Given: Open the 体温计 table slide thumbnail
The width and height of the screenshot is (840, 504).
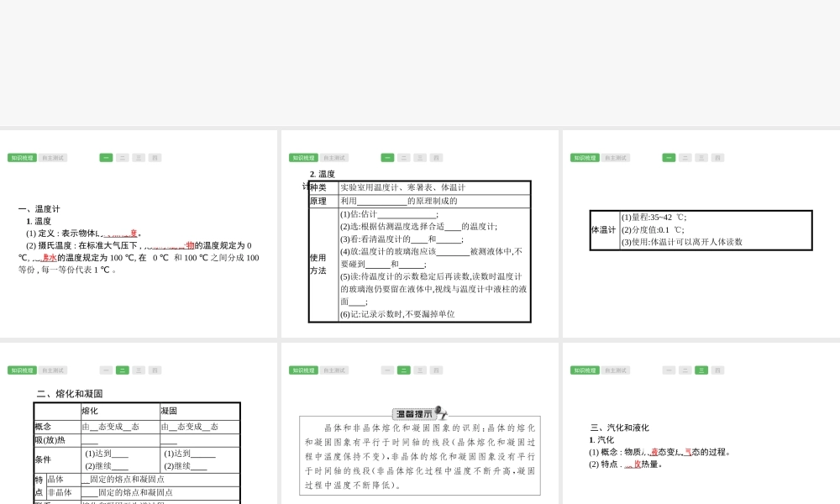Looking at the screenshot, I should pyautogui.click(x=701, y=234).
